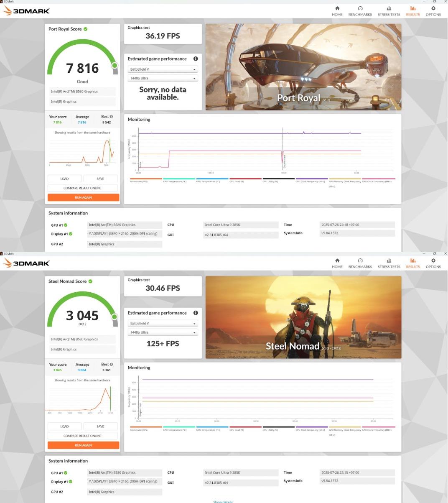Click the info icon for Port Royal estimated game performance
This screenshot has width=448, height=503.
click(196, 59)
